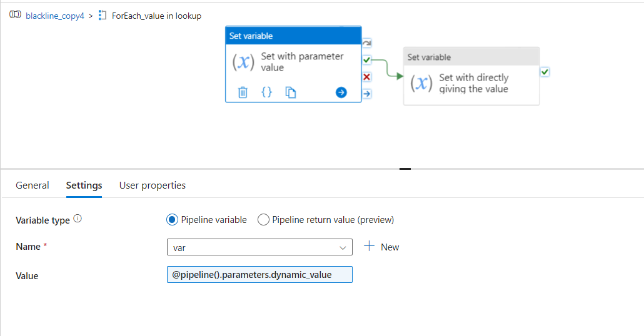Click the green success connector on the first activity
The width and height of the screenshot is (644, 336).
367,60
